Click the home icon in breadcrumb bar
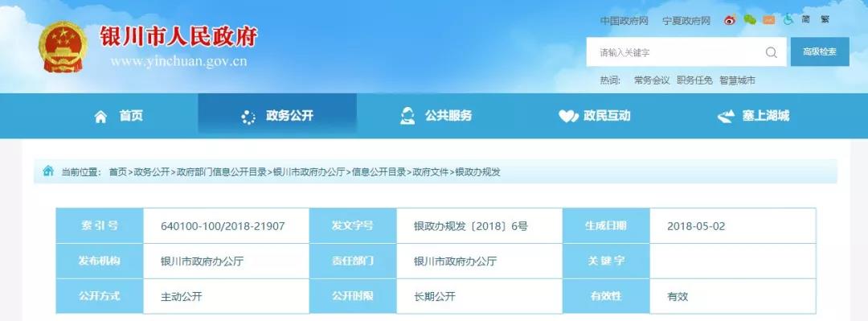Image resolution: width=868 pixels, height=321 pixels. (48, 171)
